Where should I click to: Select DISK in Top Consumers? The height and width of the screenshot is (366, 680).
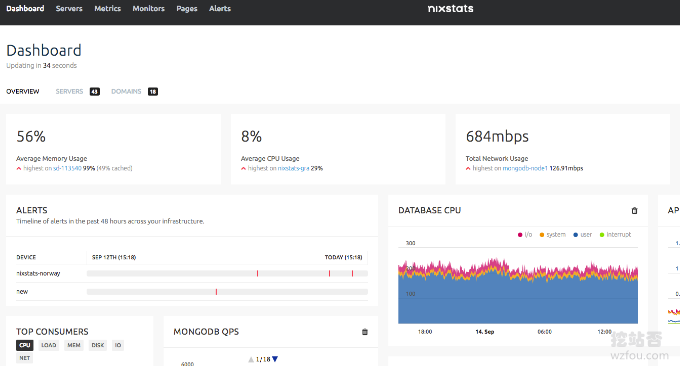[x=98, y=345]
